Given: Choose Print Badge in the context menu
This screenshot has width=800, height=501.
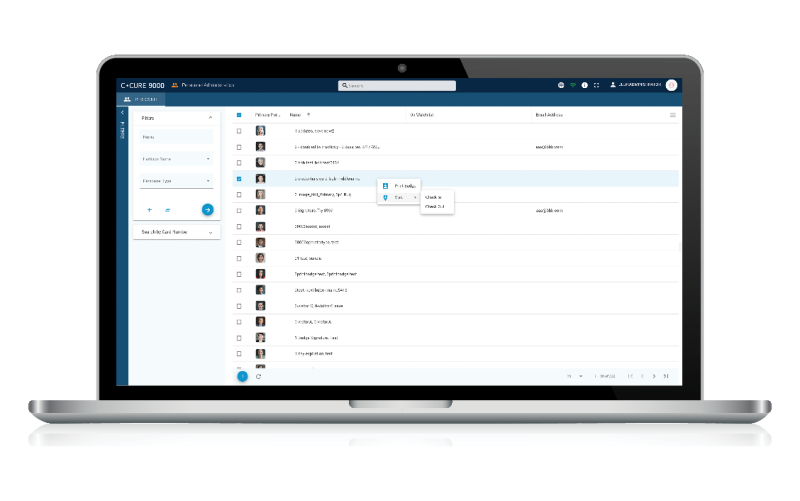Looking at the screenshot, I should [405, 185].
